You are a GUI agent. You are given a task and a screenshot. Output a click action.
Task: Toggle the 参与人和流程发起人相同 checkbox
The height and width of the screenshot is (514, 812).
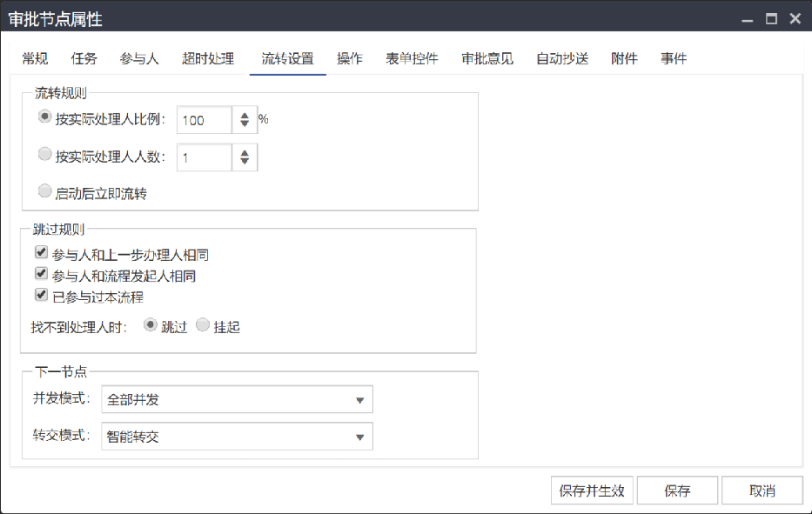(40, 274)
